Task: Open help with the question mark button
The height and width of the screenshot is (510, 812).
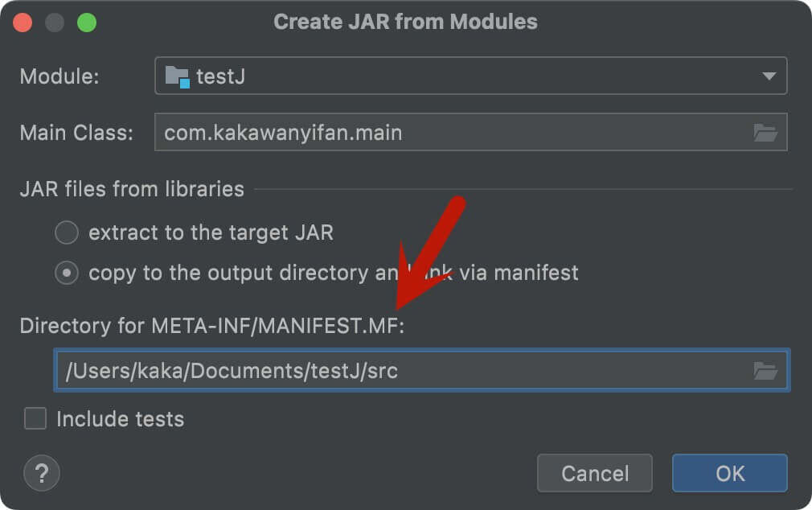Action: click(x=42, y=472)
